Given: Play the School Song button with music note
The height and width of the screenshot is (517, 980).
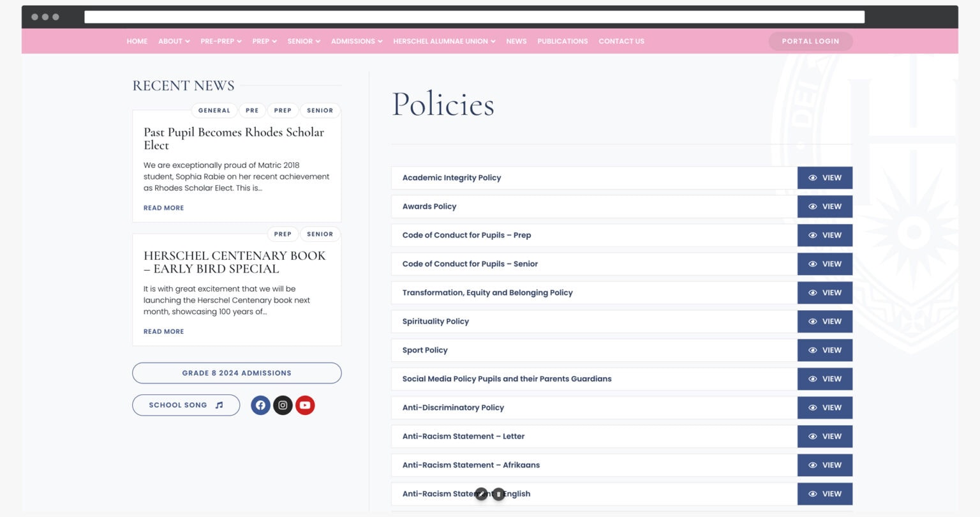Looking at the screenshot, I should tap(186, 405).
